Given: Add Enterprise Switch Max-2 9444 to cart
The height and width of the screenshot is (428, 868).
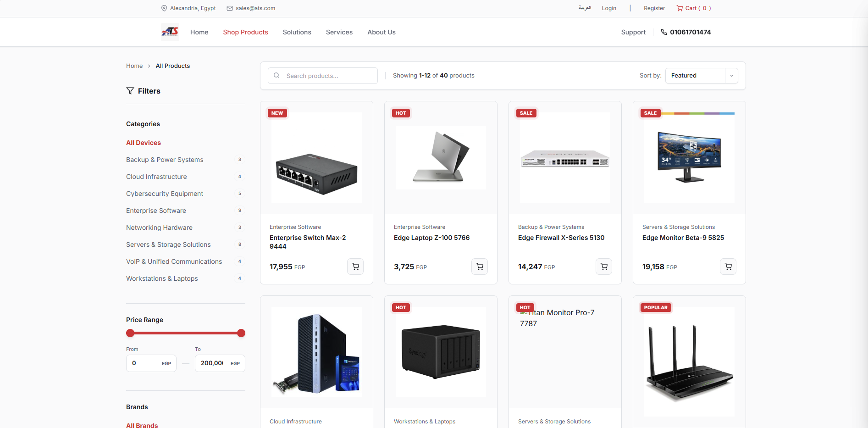Looking at the screenshot, I should [355, 267].
